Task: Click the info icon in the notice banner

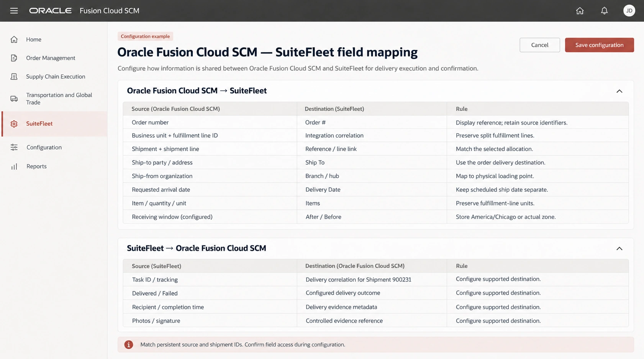Action: (129, 344)
